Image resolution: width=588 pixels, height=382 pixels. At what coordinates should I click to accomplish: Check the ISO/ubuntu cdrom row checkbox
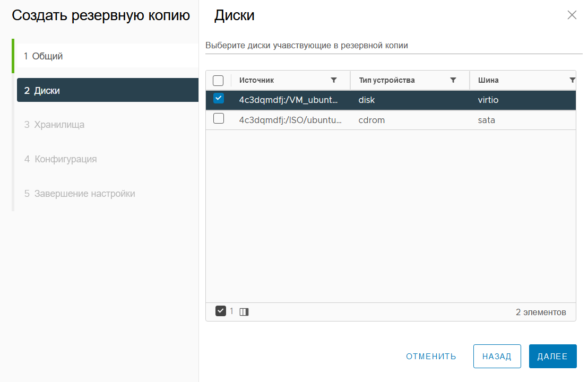pos(219,118)
